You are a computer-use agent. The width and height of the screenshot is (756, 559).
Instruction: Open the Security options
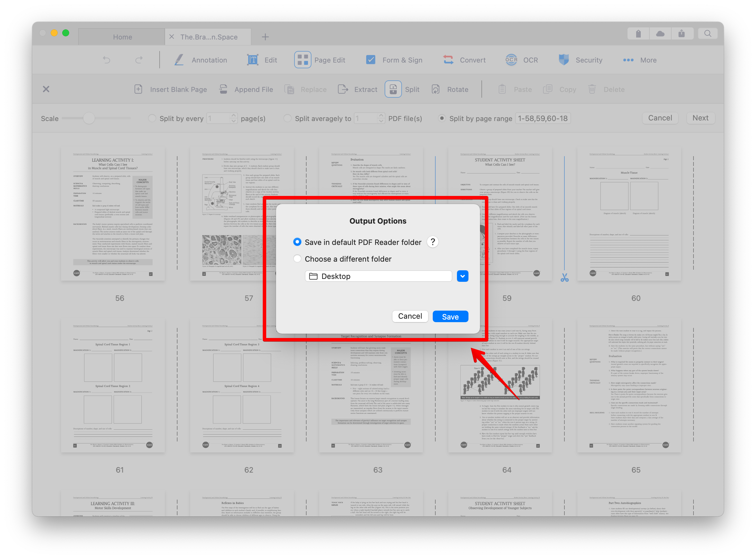click(581, 60)
